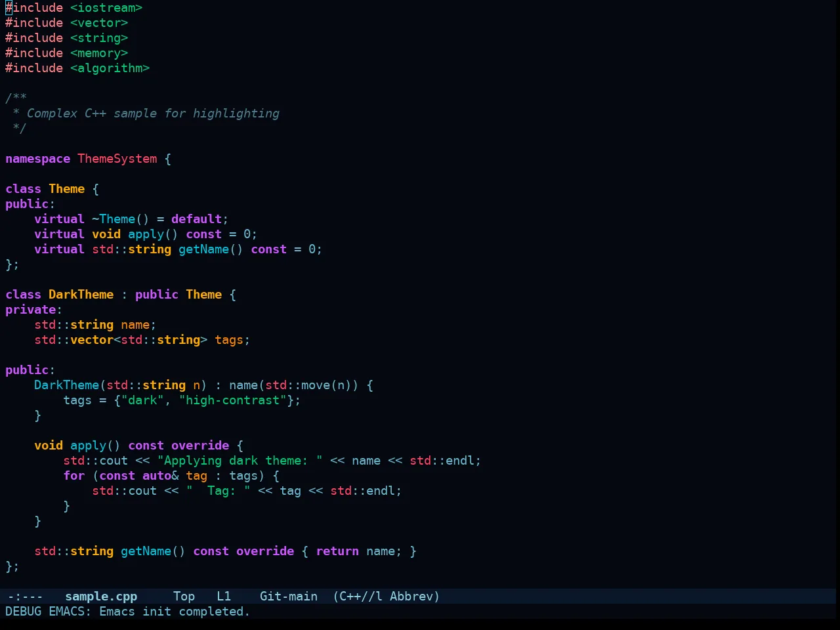
Task: Click the " Tag: " string literal
Action: (x=219, y=491)
